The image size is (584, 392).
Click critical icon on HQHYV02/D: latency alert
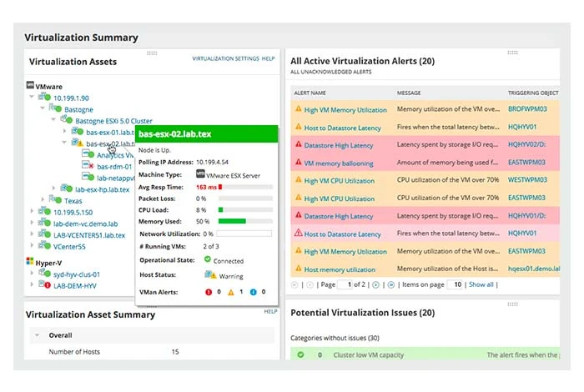[299, 144]
